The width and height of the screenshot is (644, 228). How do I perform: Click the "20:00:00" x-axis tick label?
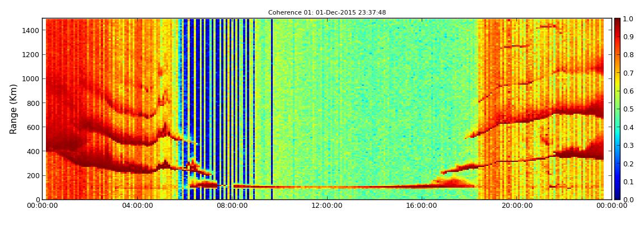(x=518, y=206)
